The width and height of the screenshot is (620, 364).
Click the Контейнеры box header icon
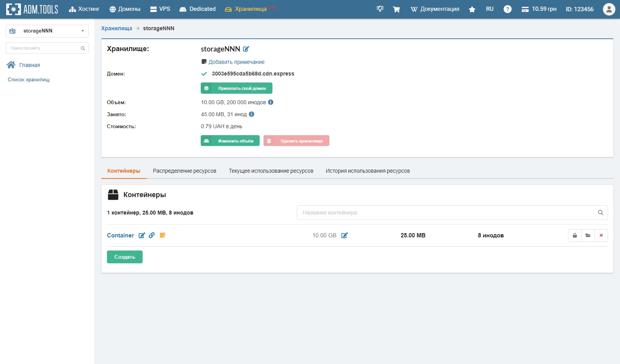click(113, 194)
